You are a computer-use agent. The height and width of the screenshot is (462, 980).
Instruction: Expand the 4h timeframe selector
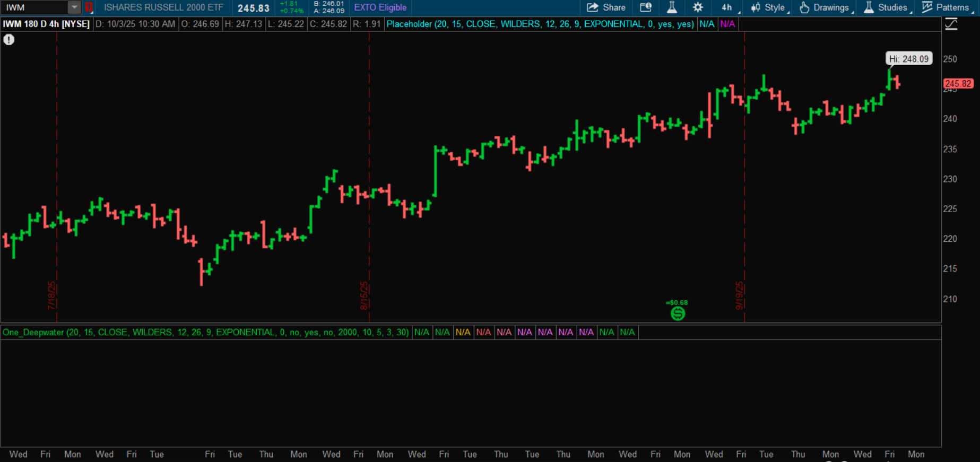click(729, 7)
